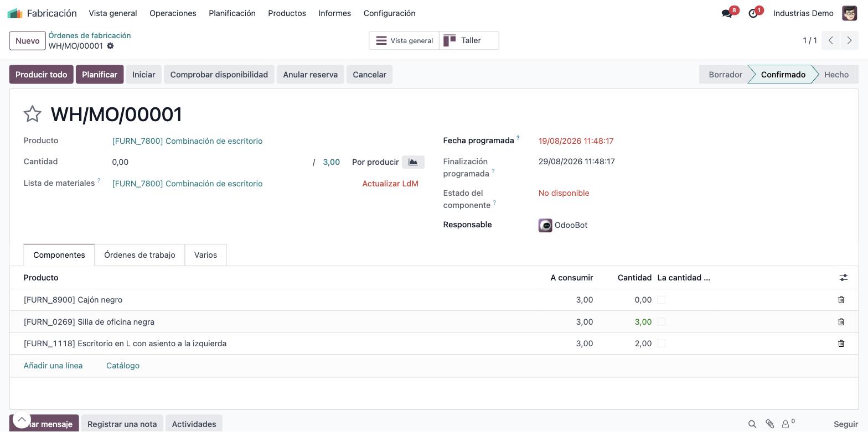868x432 pixels.
Task: Click Producir todo button
Action: point(41,75)
